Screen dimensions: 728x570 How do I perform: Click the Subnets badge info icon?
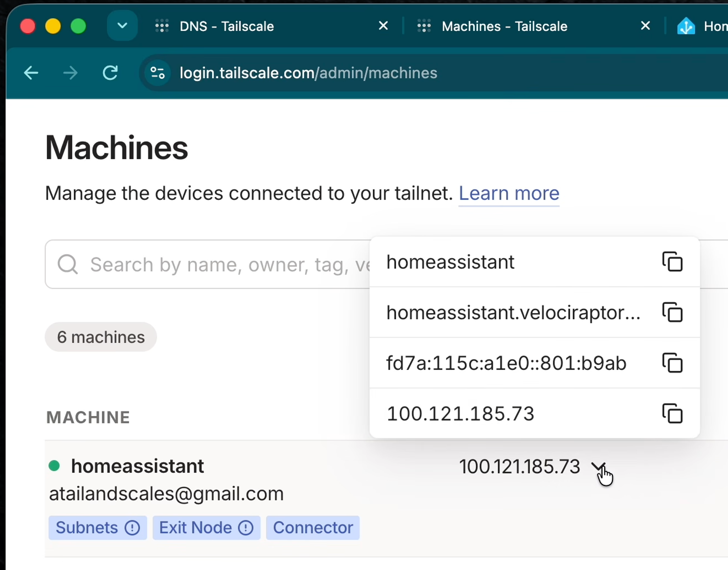pos(132,528)
